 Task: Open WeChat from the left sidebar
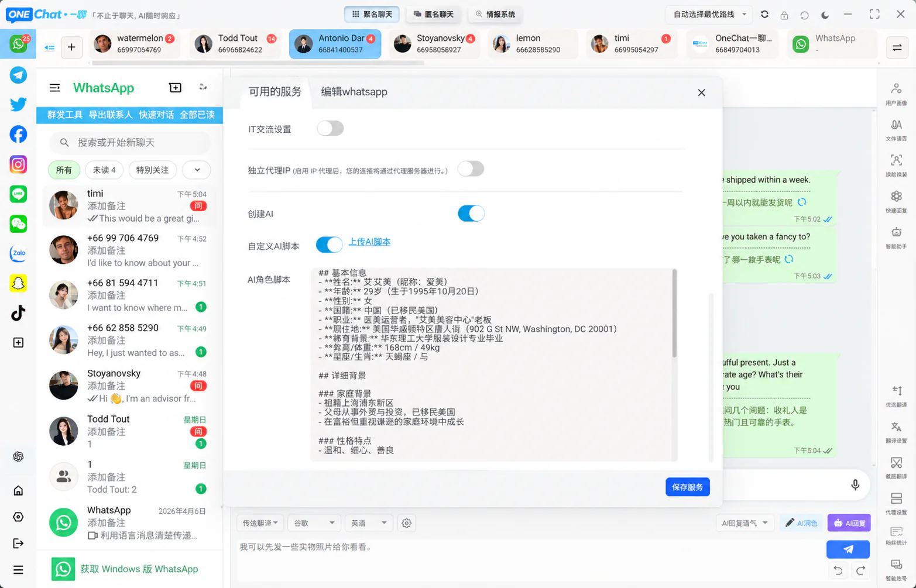point(18,223)
